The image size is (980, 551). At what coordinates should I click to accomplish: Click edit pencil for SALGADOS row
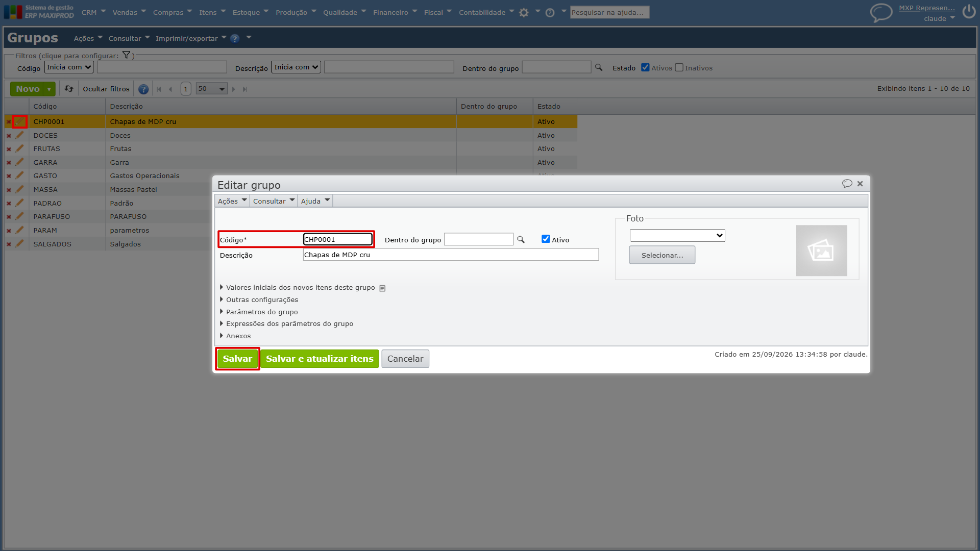pyautogui.click(x=19, y=244)
